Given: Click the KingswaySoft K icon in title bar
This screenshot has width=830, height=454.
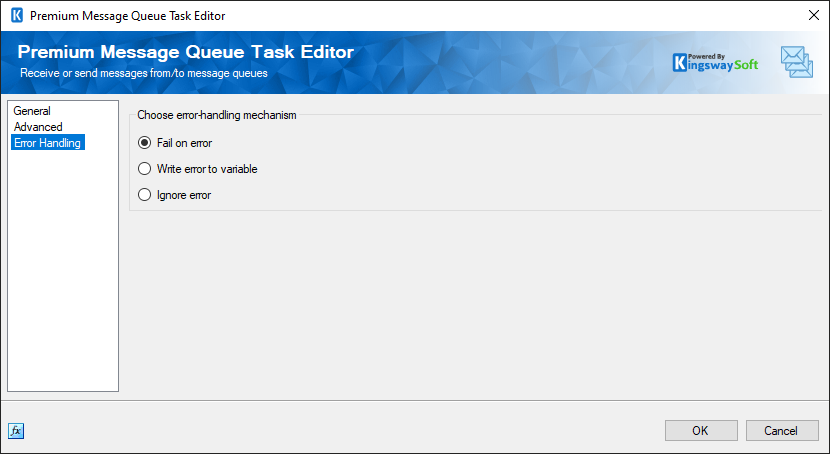Looking at the screenshot, I should click(15, 15).
